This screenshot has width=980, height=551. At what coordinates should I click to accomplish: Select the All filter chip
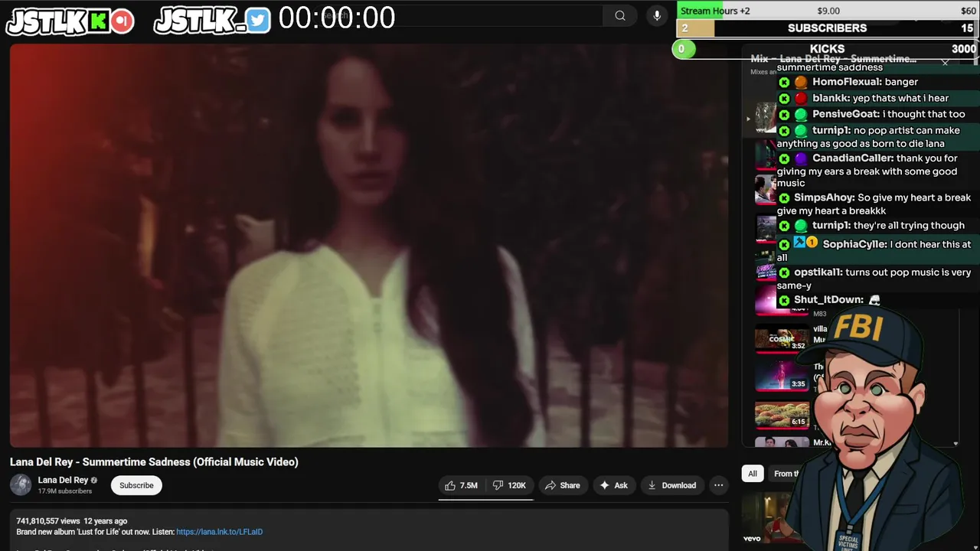point(753,474)
